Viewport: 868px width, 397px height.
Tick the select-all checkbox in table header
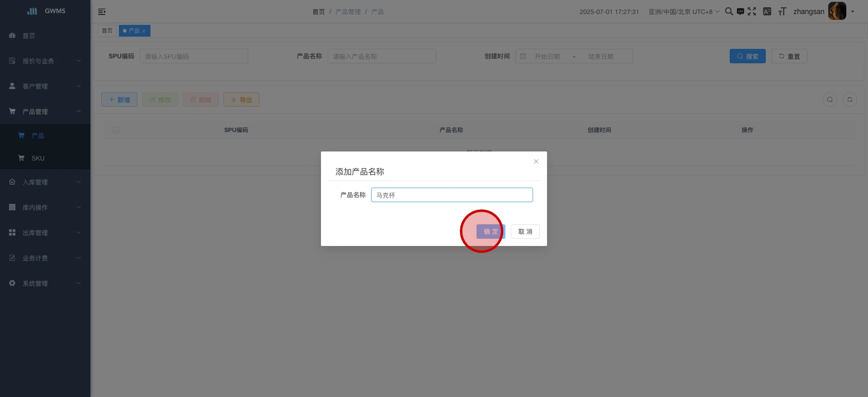[x=116, y=130]
